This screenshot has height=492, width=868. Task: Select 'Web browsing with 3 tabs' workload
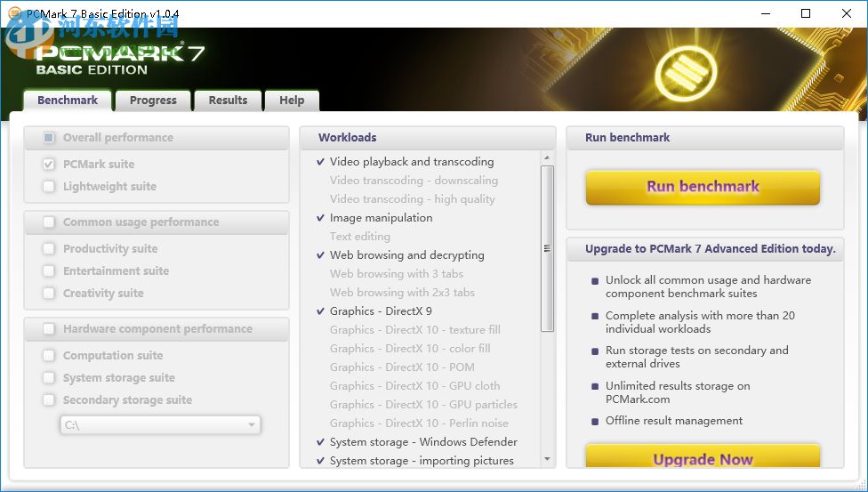pyautogui.click(x=397, y=274)
